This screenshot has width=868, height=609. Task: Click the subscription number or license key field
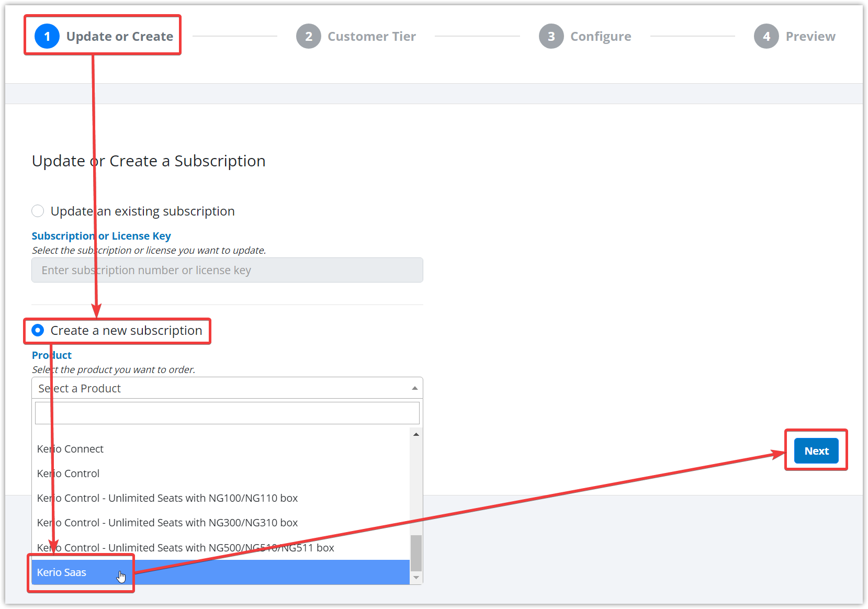click(227, 270)
